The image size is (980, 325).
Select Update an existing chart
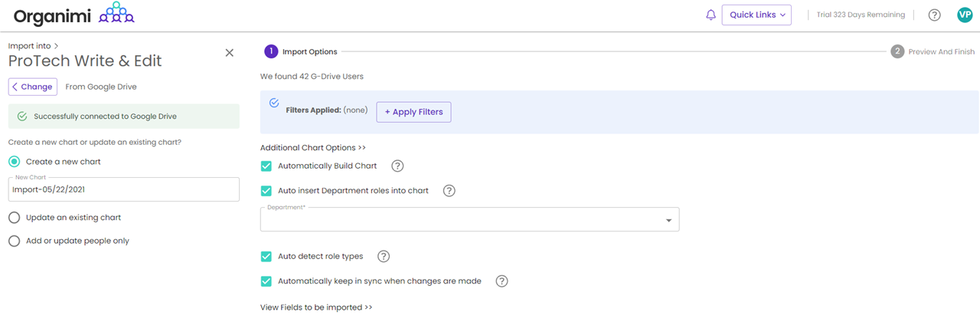pyautogui.click(x=15, y=218)
